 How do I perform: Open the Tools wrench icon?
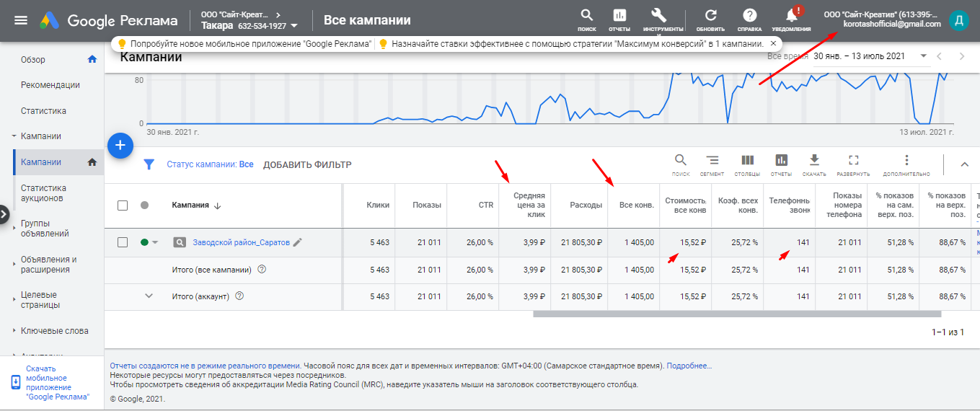tap(658, 16)
